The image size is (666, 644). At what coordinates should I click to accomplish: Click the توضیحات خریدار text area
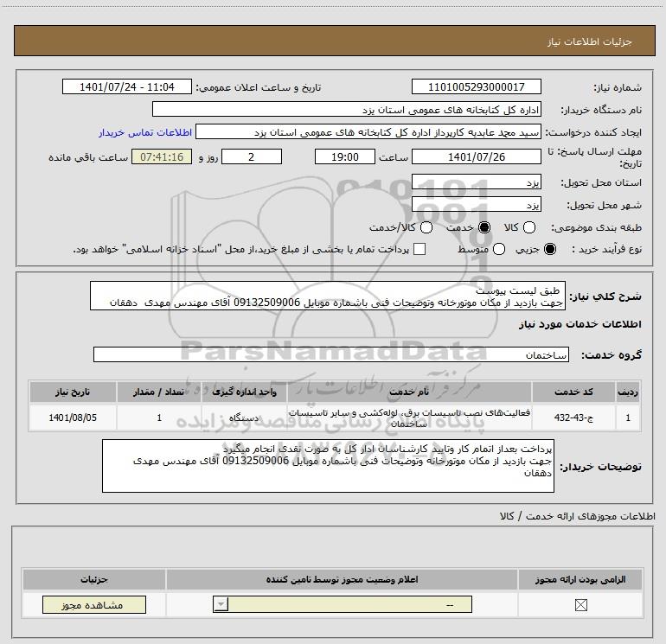click(328, 466)
